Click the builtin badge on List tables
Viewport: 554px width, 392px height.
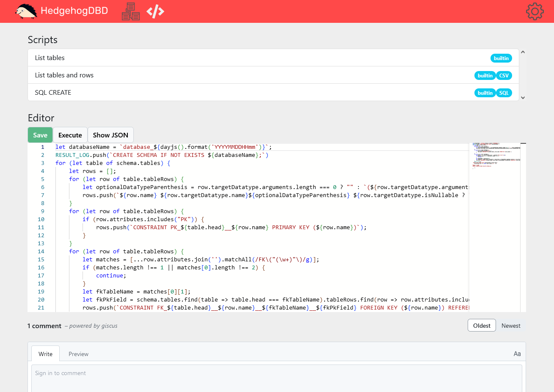pos(501,58)
